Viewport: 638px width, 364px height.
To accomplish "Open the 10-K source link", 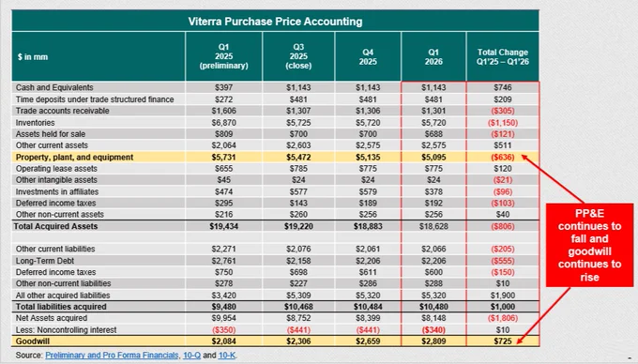I will pos(227,355).
